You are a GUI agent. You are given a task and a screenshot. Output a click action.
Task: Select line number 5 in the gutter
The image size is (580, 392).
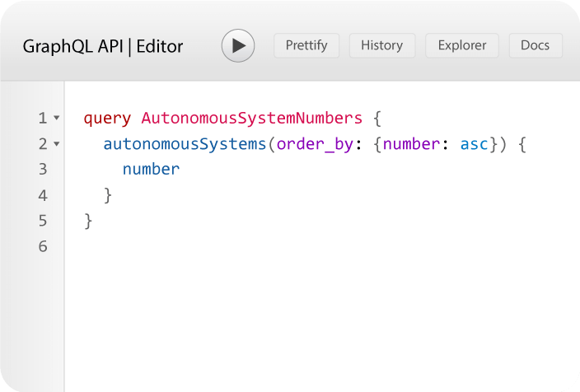43,221
